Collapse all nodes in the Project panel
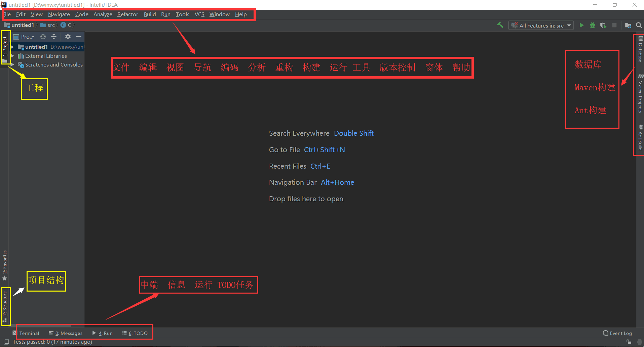The height and width of the screenshot is (347, 644). coord(54,37)
